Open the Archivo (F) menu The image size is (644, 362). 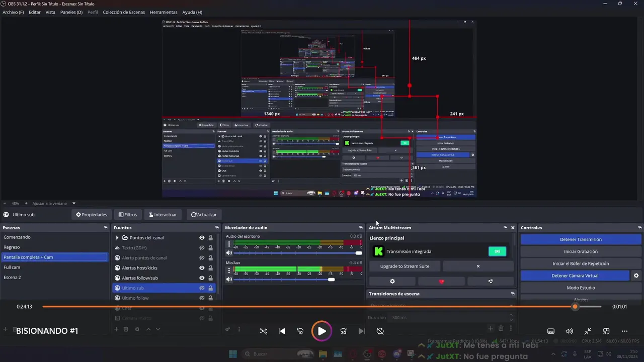click(13, 12)
